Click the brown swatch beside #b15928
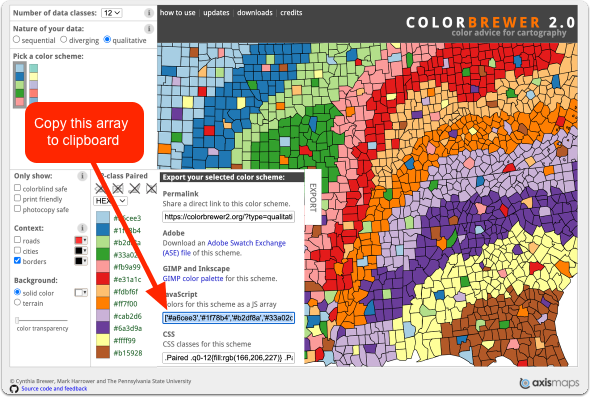Screen dimensions: 590x397 coord(103,352)
